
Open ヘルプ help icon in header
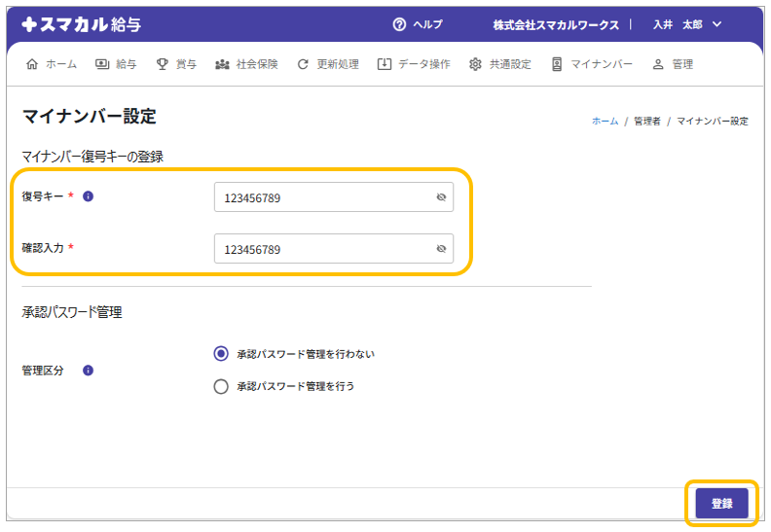[x=399, y=24]
